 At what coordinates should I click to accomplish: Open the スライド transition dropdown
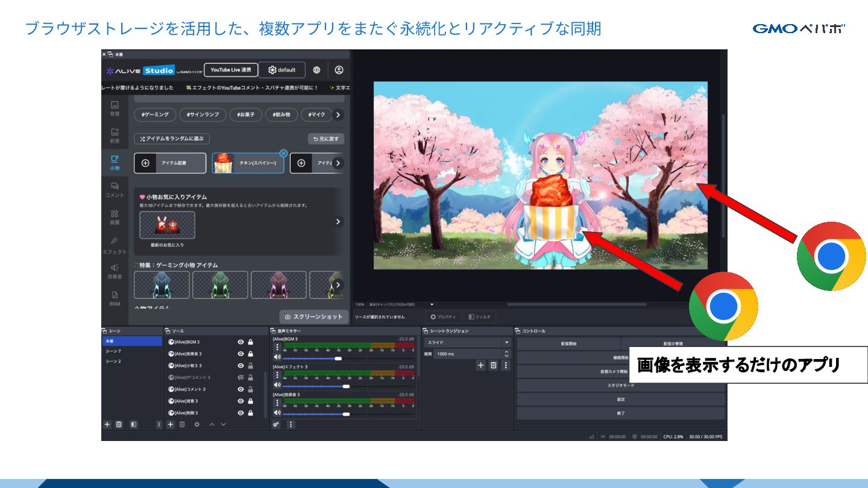pyautogui.click(x=467, y=342)
